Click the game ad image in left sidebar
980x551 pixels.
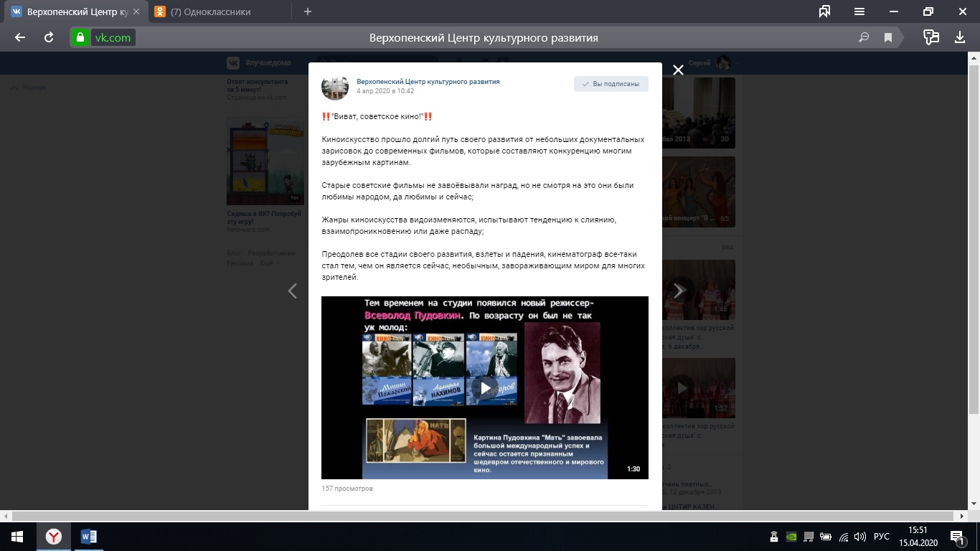click(265, 161)
